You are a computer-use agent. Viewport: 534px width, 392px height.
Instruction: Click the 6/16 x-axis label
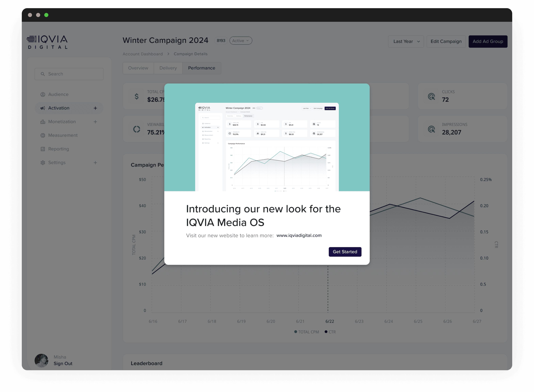pos(153,321)
